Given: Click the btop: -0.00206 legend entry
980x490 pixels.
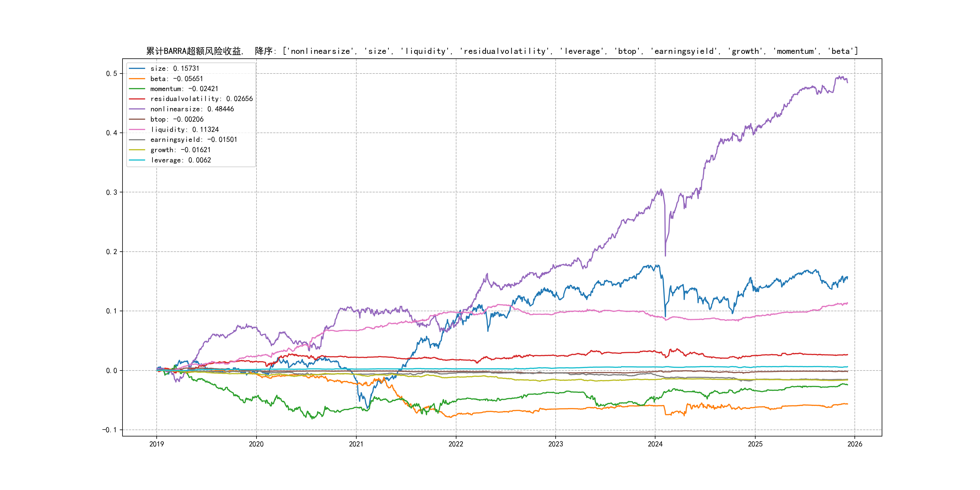Looking at the screenshot, I should [x=177, y=119].
